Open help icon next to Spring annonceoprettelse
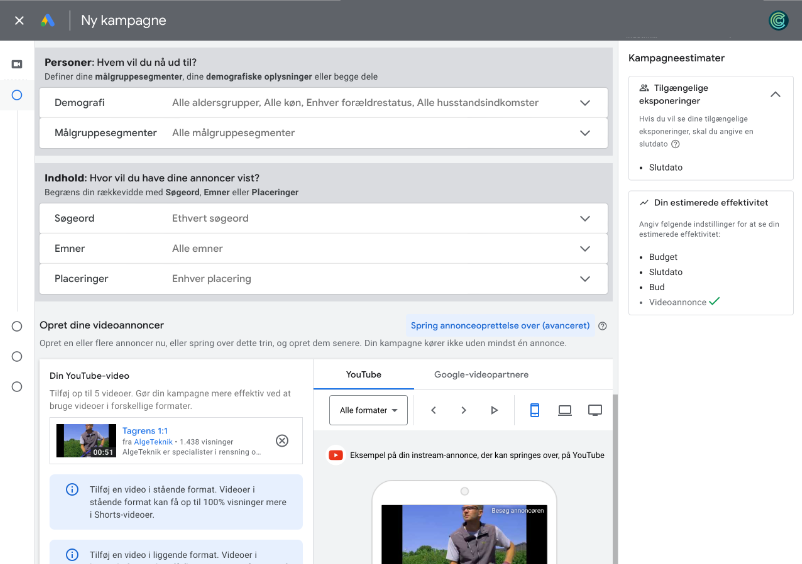The image size is (802, 564). coord(603,326)
